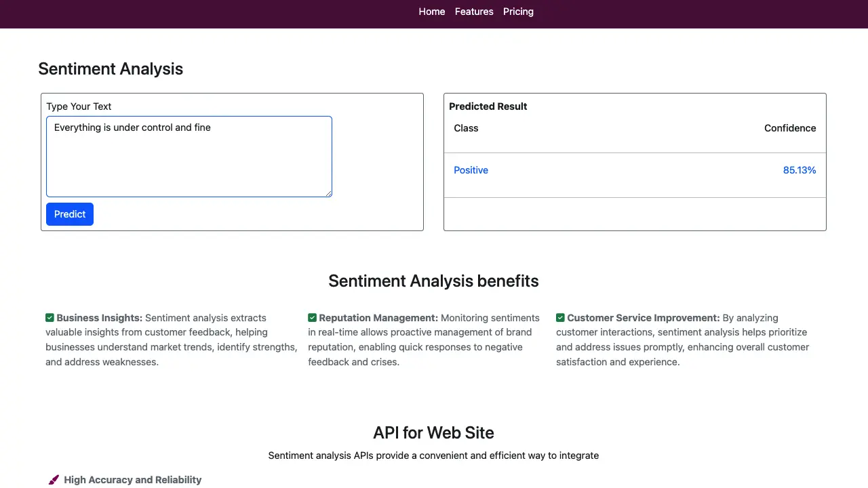Select the Confidence column header
This screenshot has height=488, width=868.
pos(789,128)
